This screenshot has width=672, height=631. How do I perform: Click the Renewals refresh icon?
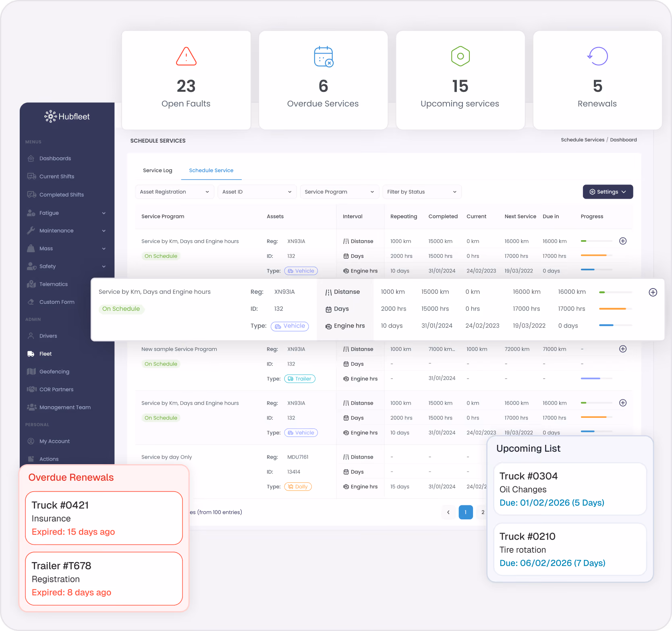tap(597, 56)
